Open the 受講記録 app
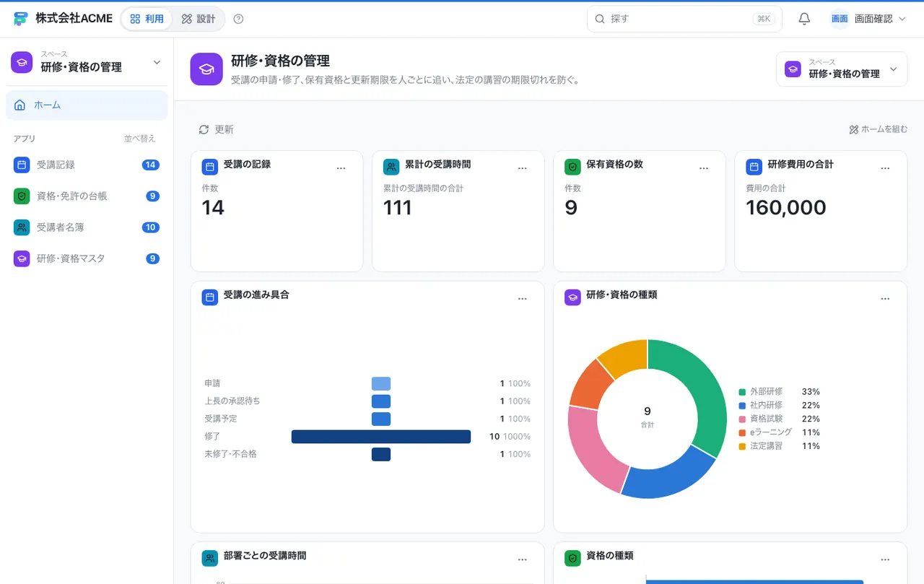The width and height of the screenshot is (924, 584). point(87,165)
